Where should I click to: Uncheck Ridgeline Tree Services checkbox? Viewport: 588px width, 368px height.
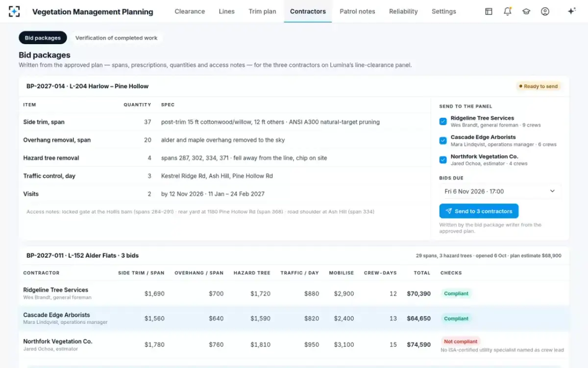point(443,121)
